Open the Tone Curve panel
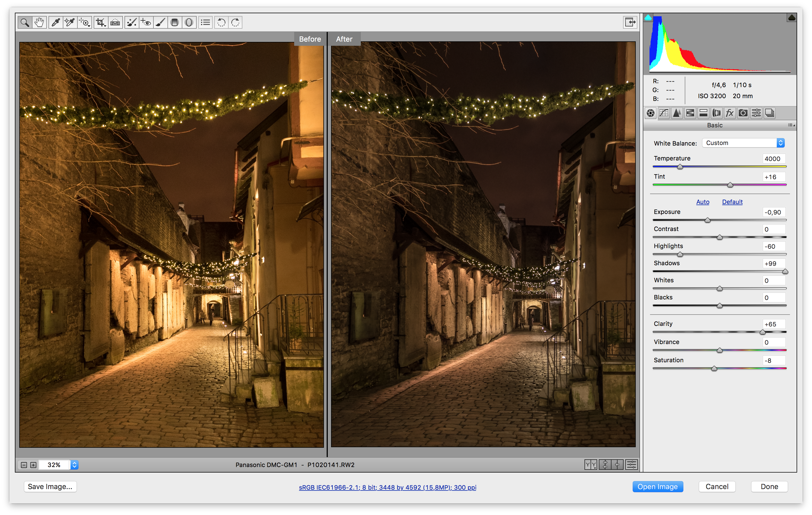812x515 pixels. (663, 113)
